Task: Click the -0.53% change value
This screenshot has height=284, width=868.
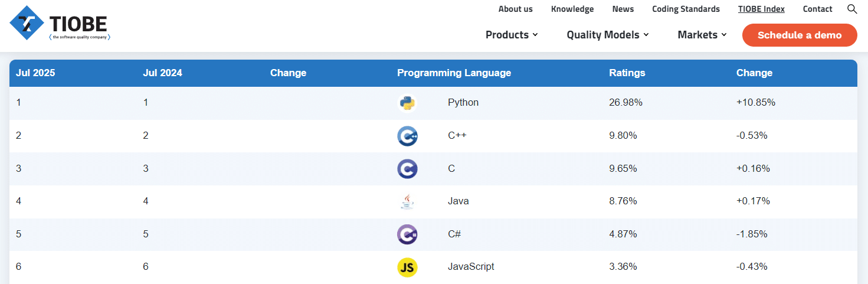Action: [x=752, y=136]
